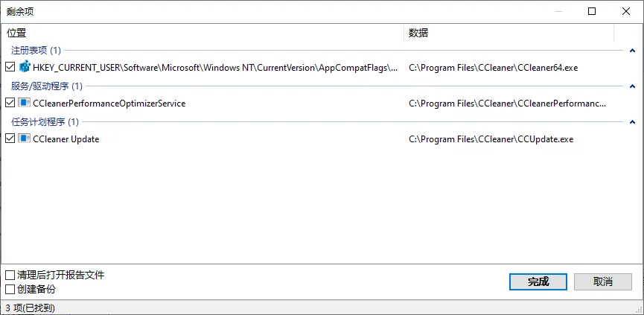The height and width of the screenshot is (315, 644).
Task: Click the 取消 button
Action: tap(603, 281)
